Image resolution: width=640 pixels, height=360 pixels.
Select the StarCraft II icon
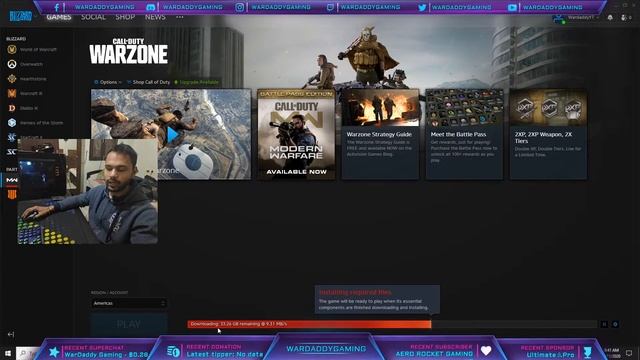click(12, 137)
